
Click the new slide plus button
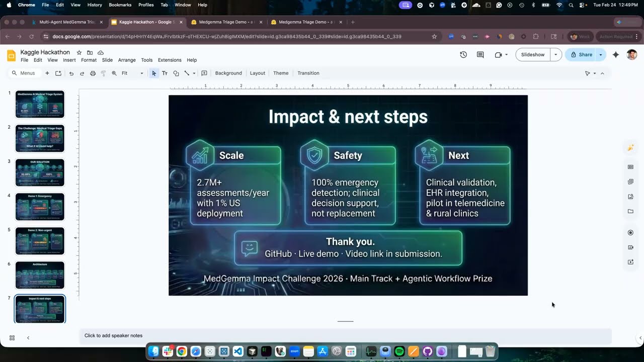coord(47,73)
